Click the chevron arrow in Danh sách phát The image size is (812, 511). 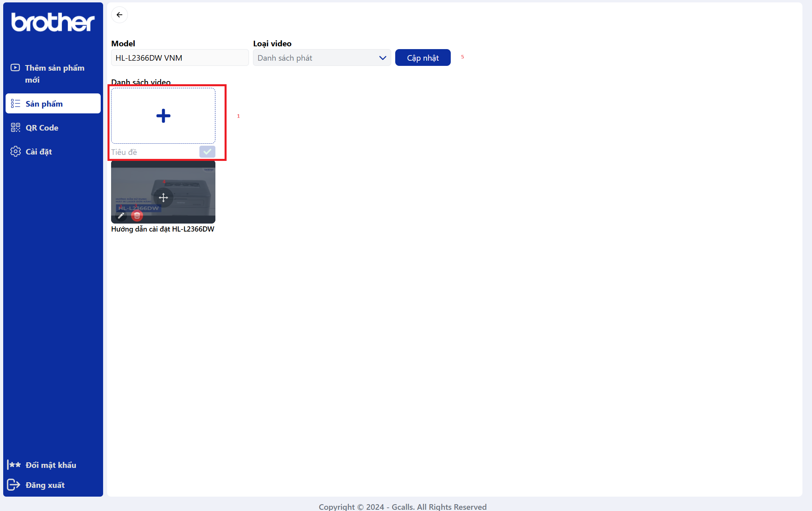coord(382,58)
